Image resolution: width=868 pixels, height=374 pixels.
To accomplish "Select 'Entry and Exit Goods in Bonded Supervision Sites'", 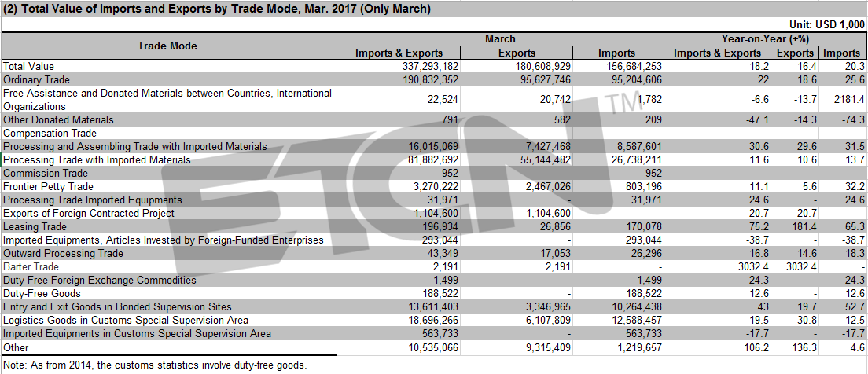I will 117,306.
